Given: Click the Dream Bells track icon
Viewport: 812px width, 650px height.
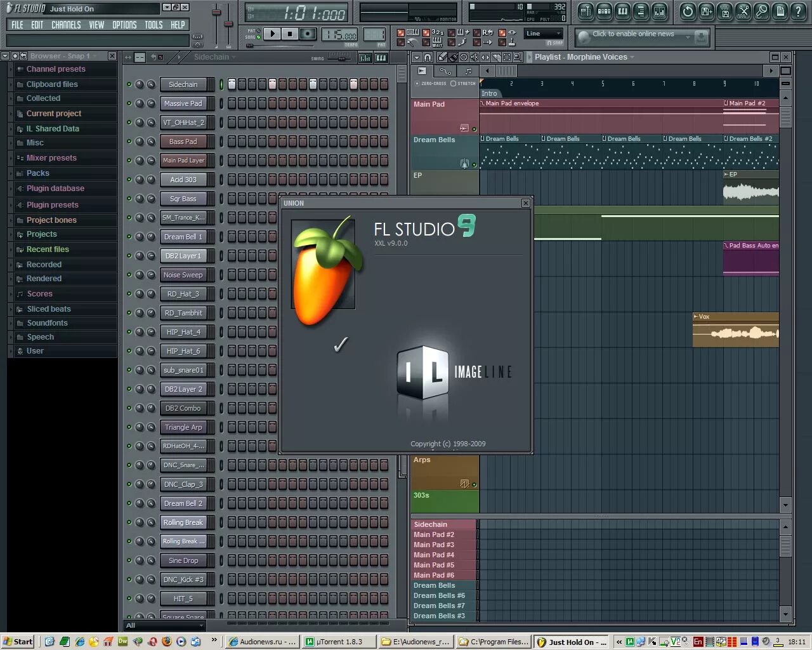Looking at the screenshot, I should pos(464,164).
